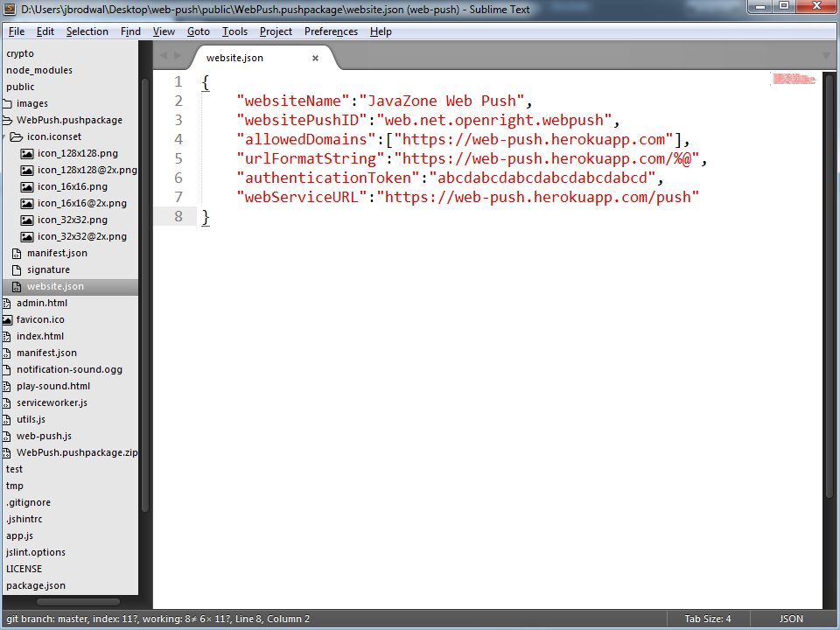Open the tab list dropdown arrow

(x=825, y=56)
